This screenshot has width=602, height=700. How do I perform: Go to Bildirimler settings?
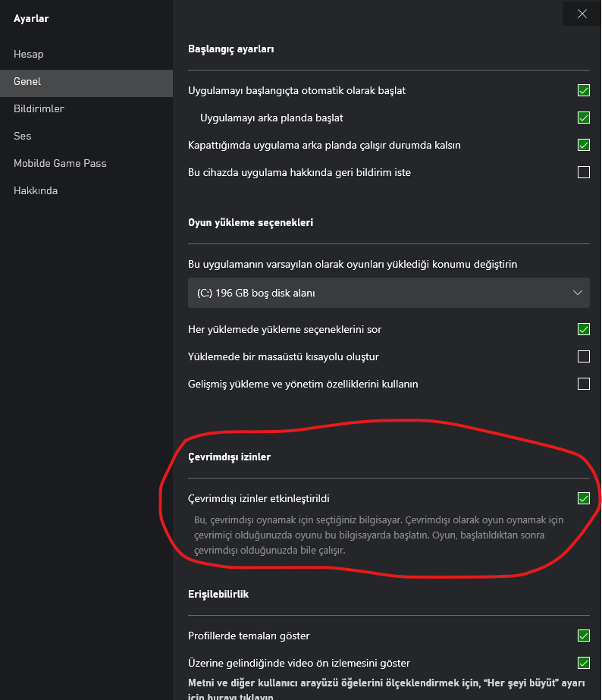[39, 109]
